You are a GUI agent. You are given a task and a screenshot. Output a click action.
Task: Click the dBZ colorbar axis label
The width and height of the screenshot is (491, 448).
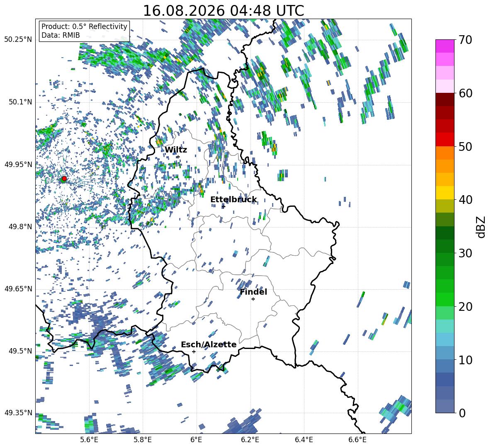(x=481, y=227)
